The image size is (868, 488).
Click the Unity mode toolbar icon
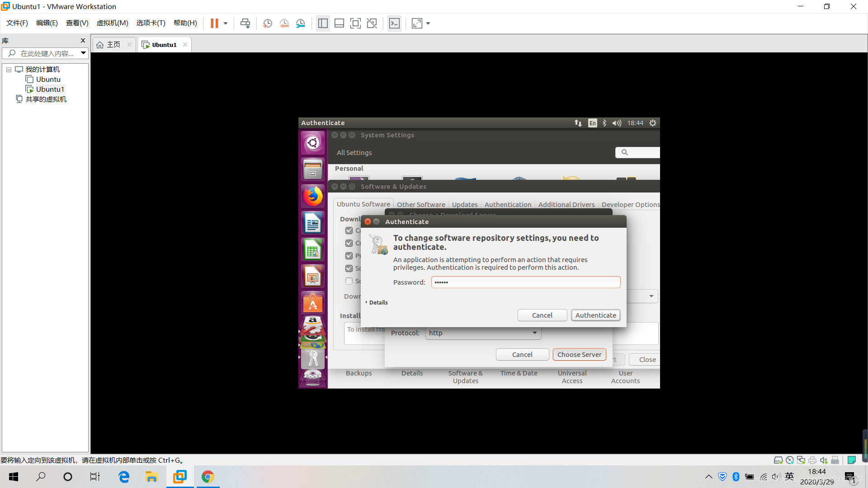click(x=372, y=23)
